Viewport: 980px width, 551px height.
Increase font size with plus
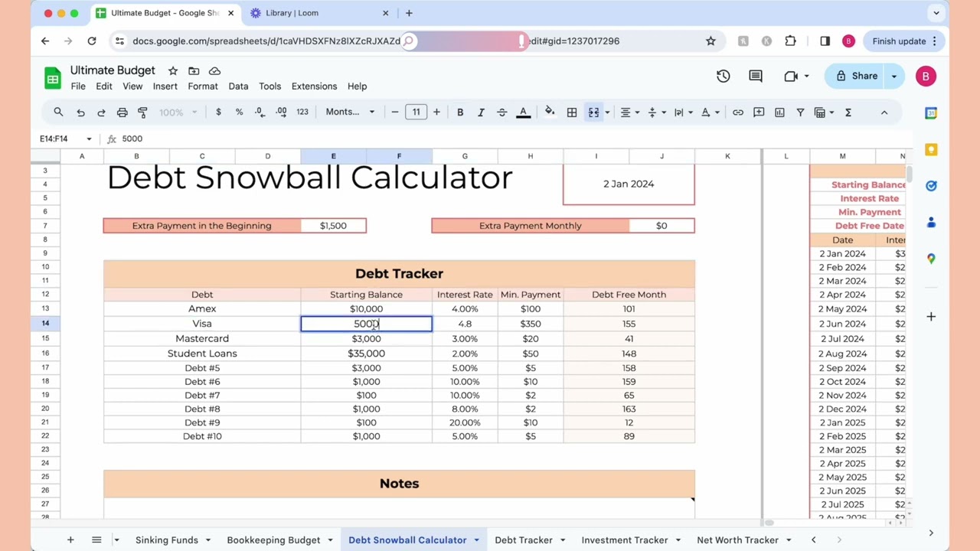[436, 112]
